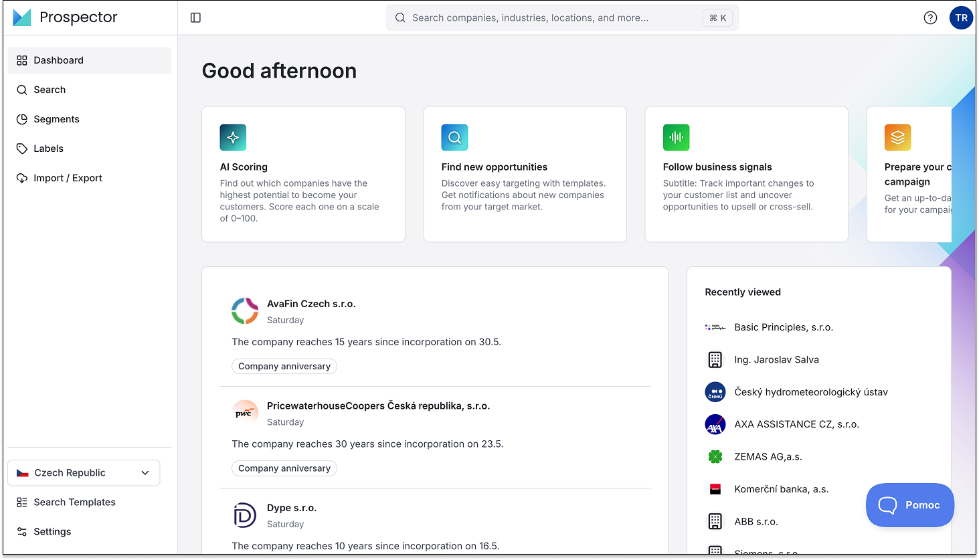
Task: Click the Dashboard grid icon
Action: (x=22, y=60)
